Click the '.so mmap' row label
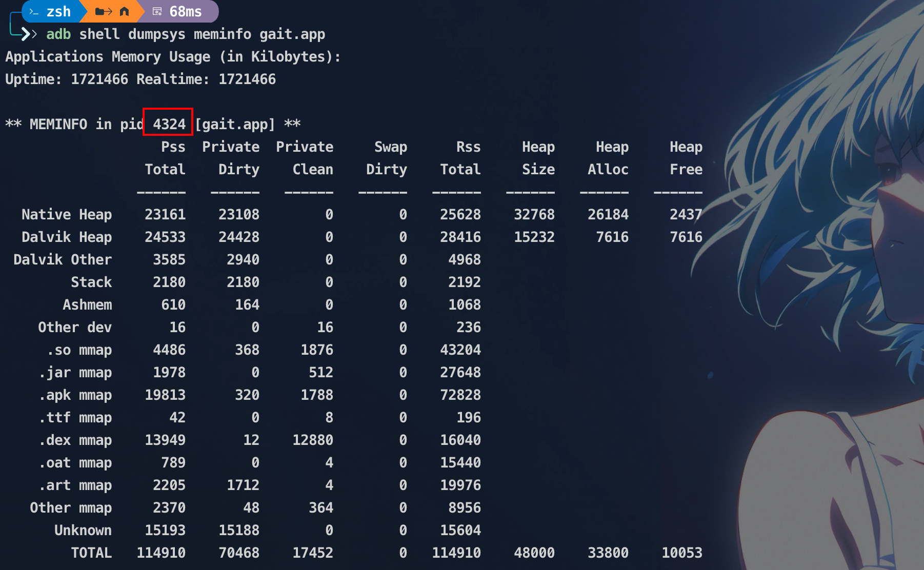 79,350
